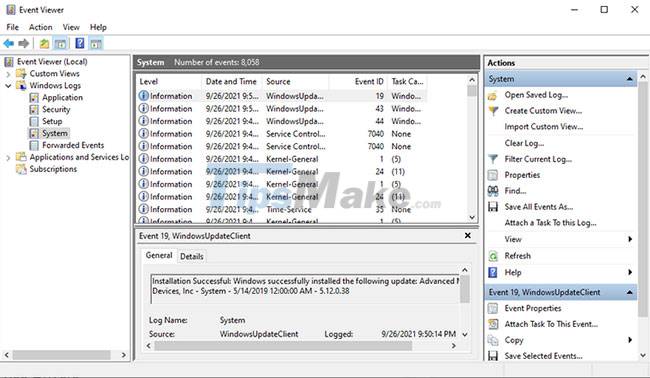This screenshot has height=378, width=650.
Task: Click the Clear Log action
Action: pyautogui.click(x=524, y=143)
